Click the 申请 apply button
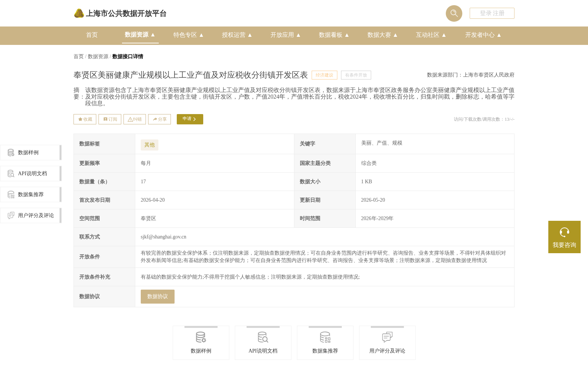This screenshot has height=368, width=588. (x=190, y=119)
